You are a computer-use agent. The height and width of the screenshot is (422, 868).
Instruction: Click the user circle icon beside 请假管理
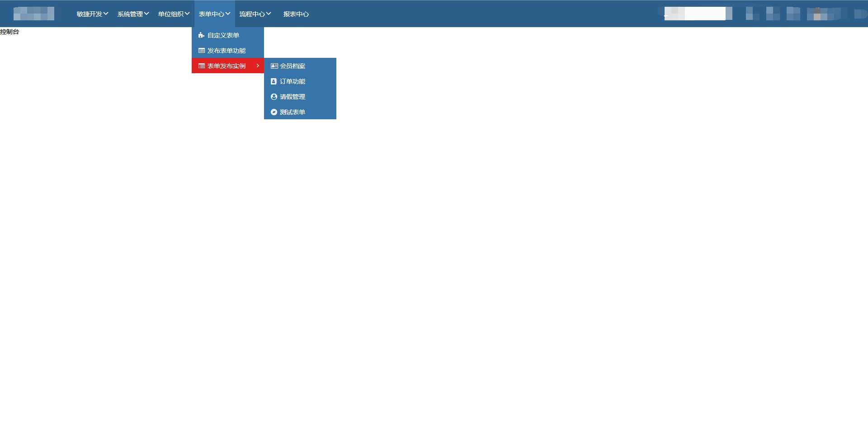pyautogui.click(x=274, y=97)
